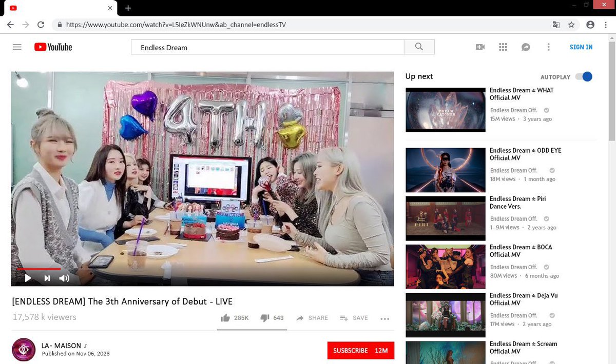
Task: Click the video title text
Action: tap(122, 301)
